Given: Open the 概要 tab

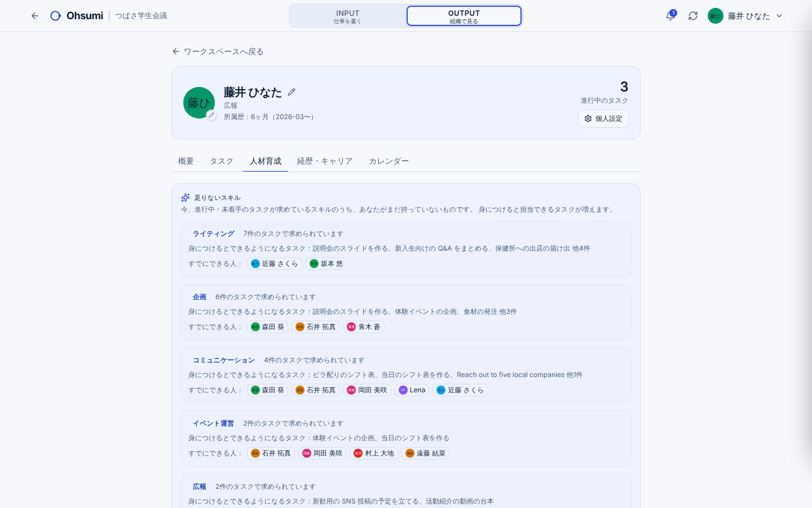Looking at the screenshot, I should click(x=186, y=161).
